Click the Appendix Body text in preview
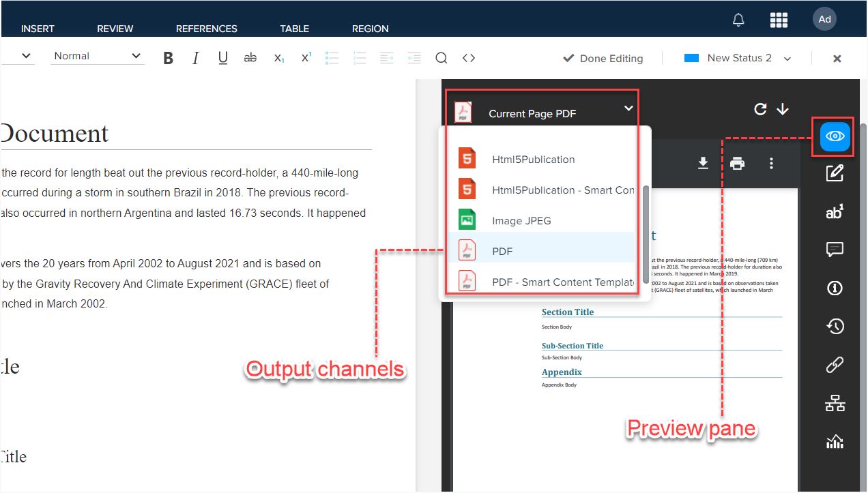Screen dimensions: 868x493 click(x=559, y=385)
